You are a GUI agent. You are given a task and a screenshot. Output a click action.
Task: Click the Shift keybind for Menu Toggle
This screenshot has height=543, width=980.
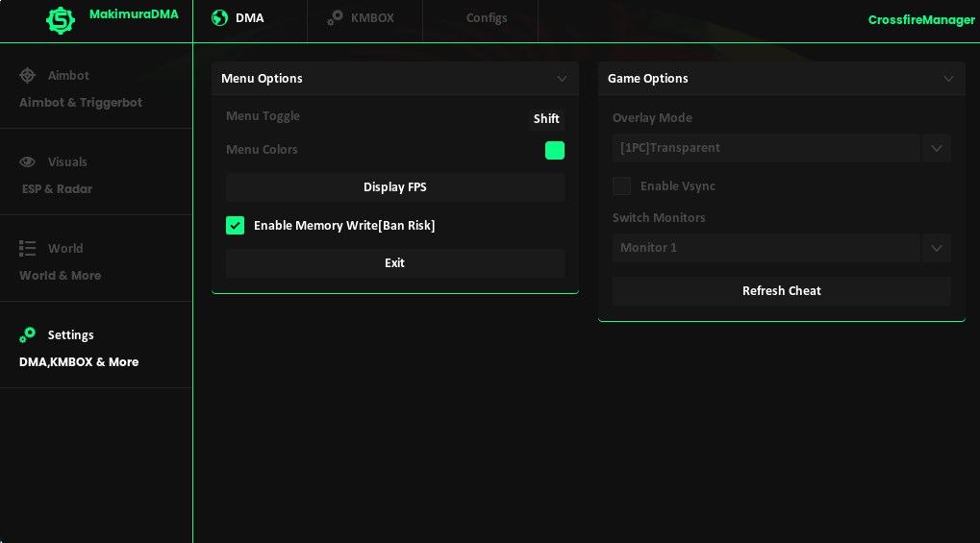tap(546, 119)
